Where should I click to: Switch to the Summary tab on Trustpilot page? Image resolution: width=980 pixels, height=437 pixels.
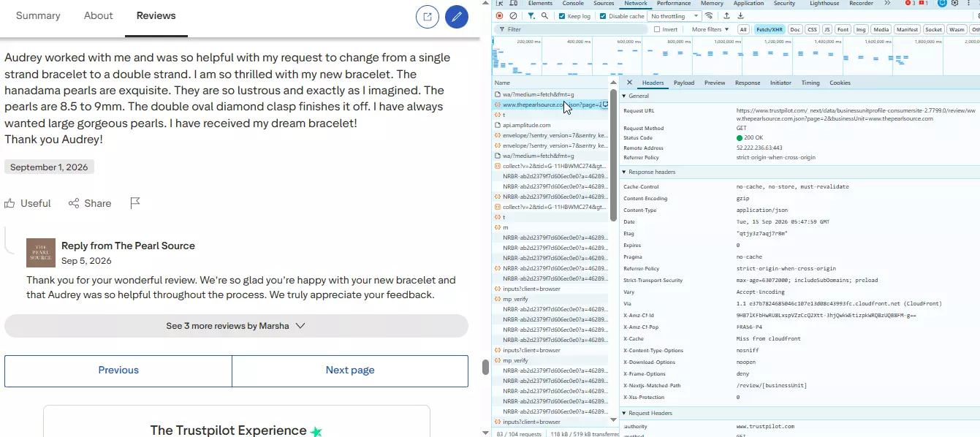tap(39, 16)
